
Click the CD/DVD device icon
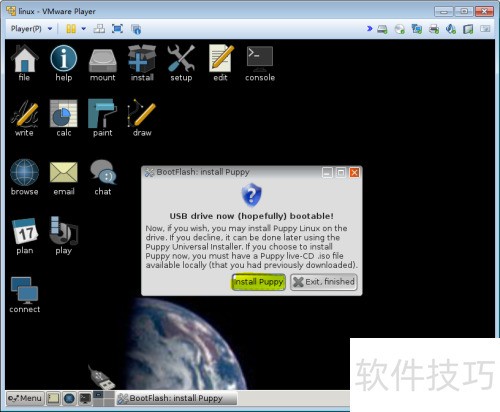pos(399,29)
